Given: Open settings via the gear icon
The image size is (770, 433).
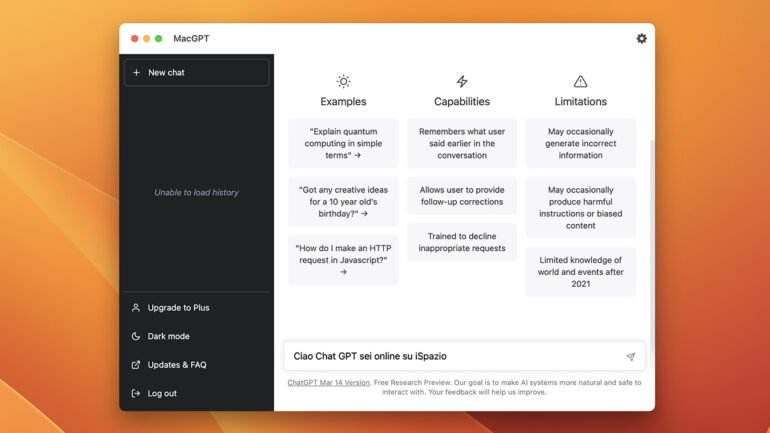Looking at the screenshot, I should pos(641,39).
